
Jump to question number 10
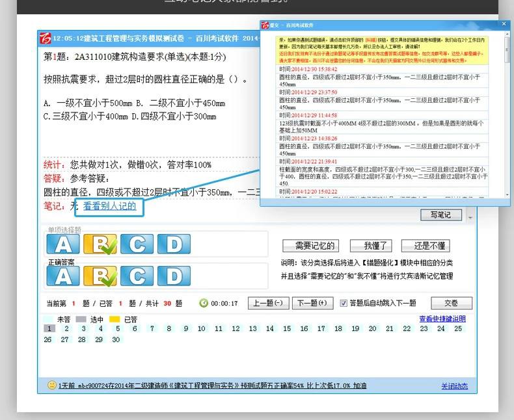[x=202, y=328]
